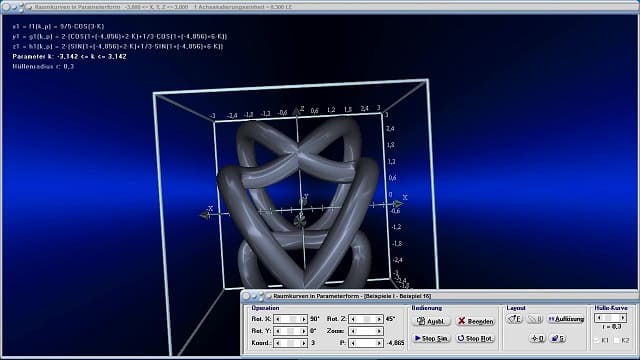Viewport: 640px width, 360px height.
Task: Click the S layout button
Action: (x=558, y=338)
